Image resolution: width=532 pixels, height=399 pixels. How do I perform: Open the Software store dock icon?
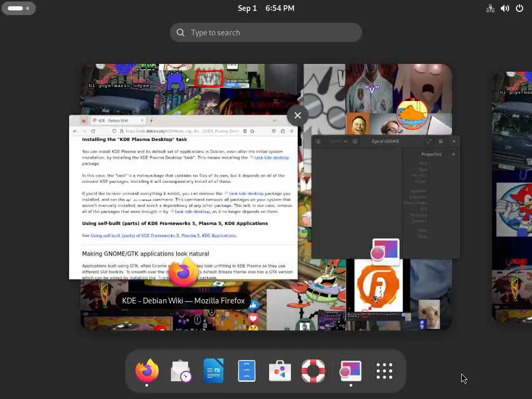click(280, 370)
